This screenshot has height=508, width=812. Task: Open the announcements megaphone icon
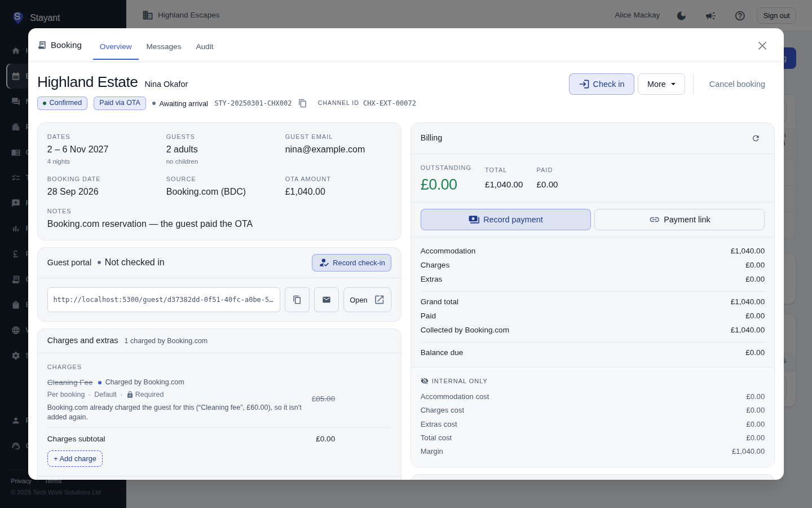tap(710, 16)
